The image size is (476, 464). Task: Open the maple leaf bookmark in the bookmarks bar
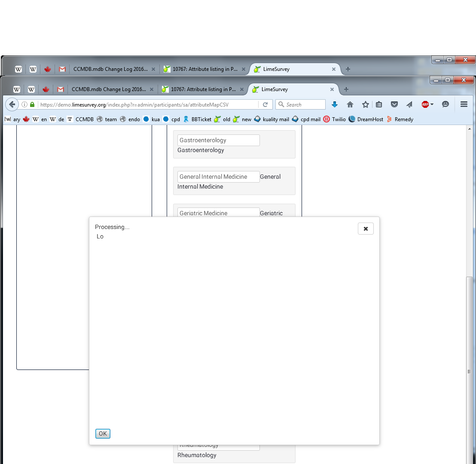click(x=26, y=119)
